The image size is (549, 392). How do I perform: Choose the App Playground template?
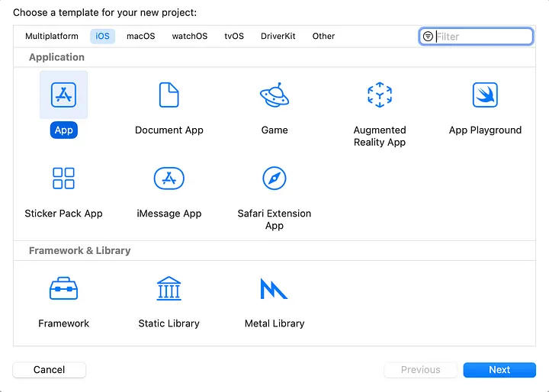coord(485,95)
